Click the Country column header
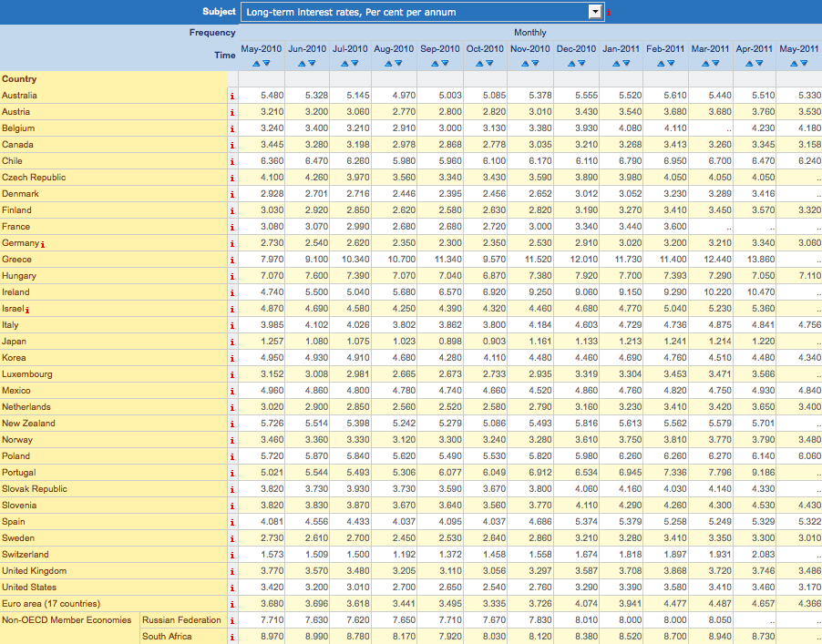The image size is (822, 644). pos(19,79)
